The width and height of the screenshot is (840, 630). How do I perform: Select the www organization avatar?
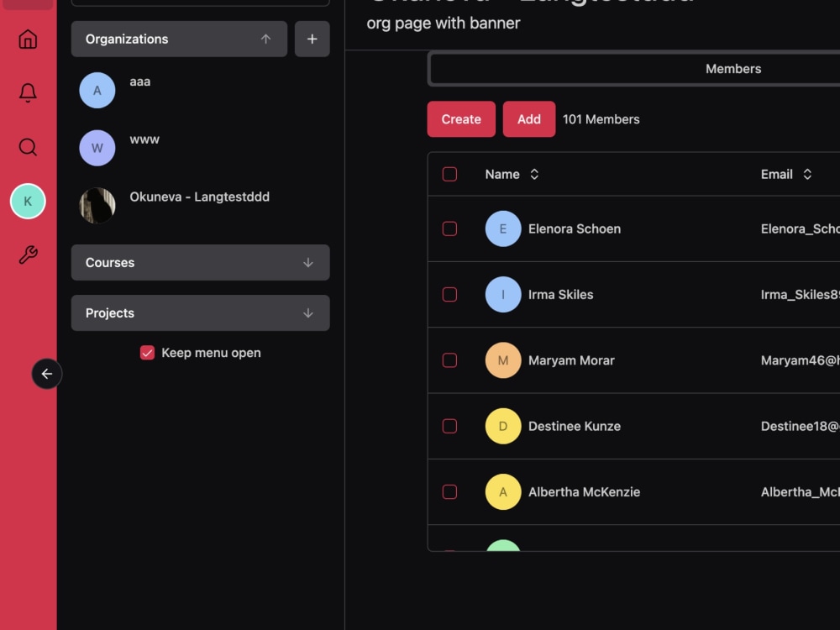97,148
